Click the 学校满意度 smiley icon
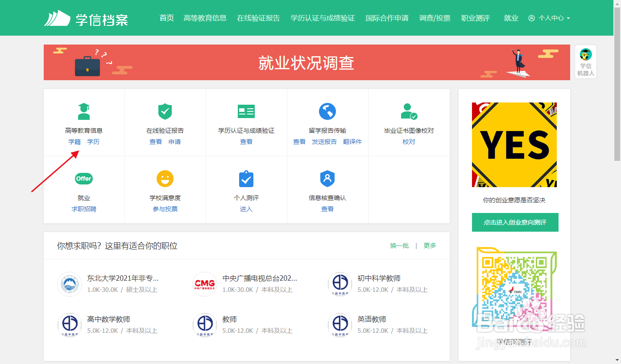Image resolution: width=621 pixels, height=364 pixels. click(165, 179)
